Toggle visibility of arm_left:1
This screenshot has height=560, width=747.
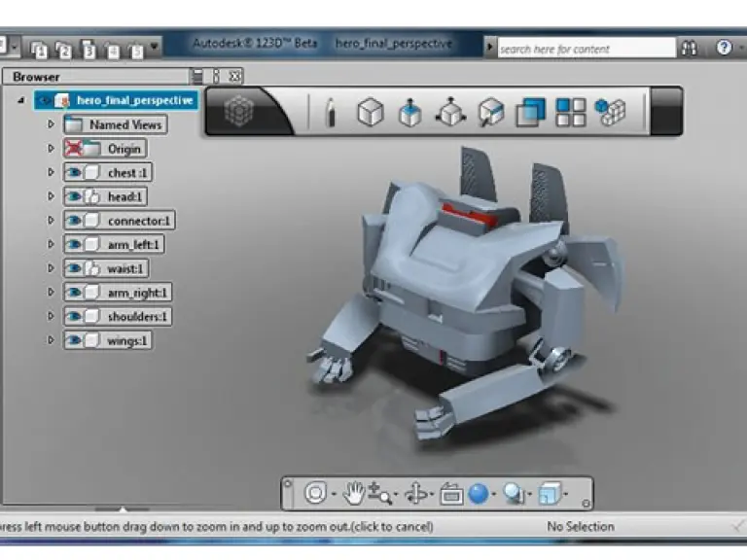(x=73, y=245)
